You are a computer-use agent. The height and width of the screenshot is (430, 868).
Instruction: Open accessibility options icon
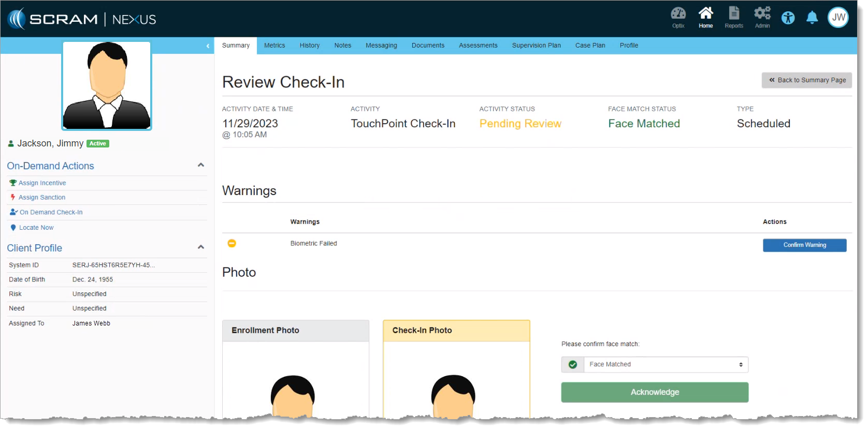pyautogui.click(x=788, y=18)
